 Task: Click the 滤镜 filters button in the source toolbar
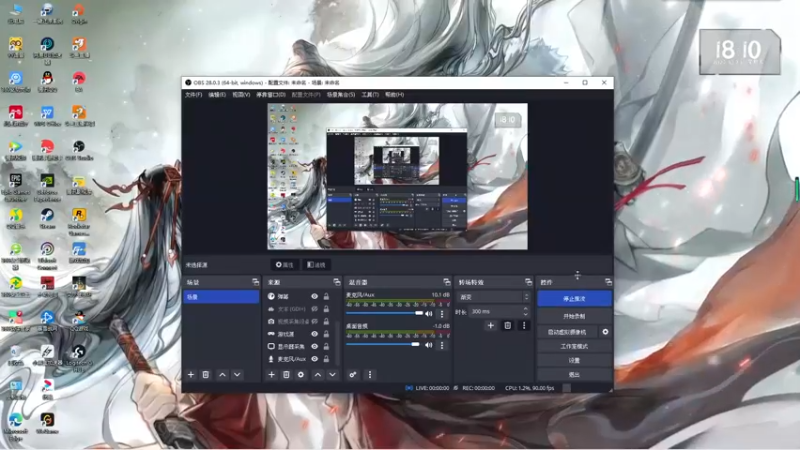point(316,265)
